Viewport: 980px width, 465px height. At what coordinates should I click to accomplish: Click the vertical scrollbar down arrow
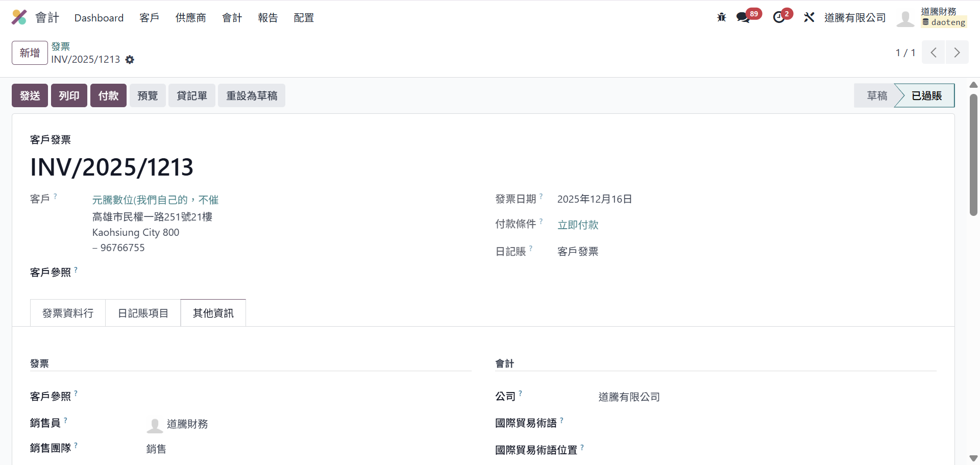click(x=973, y=458)
